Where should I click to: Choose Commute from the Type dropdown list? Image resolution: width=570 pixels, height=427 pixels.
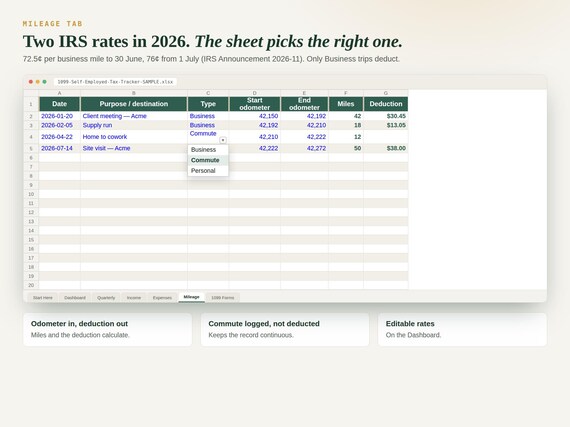(x=208, y=160)
